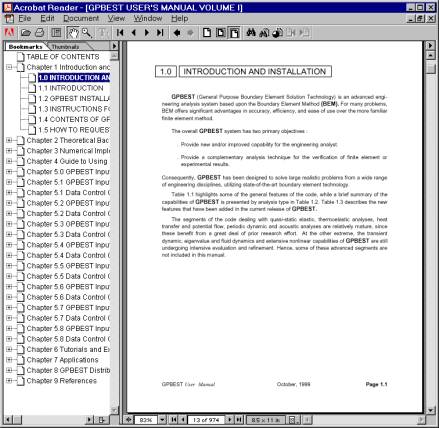Select 1.1 INTRODUCTION bookmark
This screenshot has width=439, height=428.
tap(71, 88)
